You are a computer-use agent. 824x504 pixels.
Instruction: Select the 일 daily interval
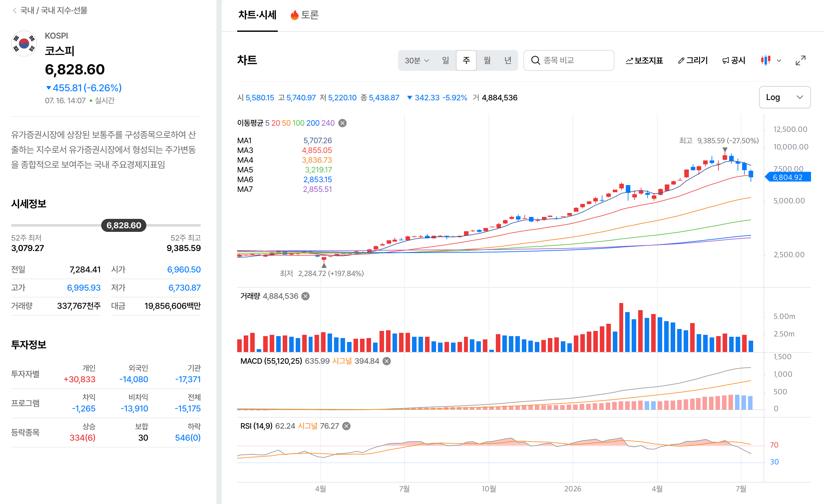(445, 60)
